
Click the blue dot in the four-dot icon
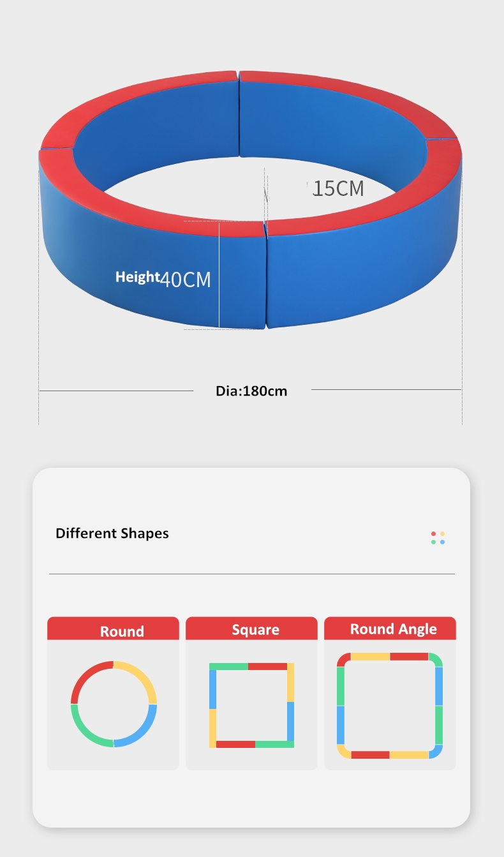pyautogui.click(x=443, y=542)
